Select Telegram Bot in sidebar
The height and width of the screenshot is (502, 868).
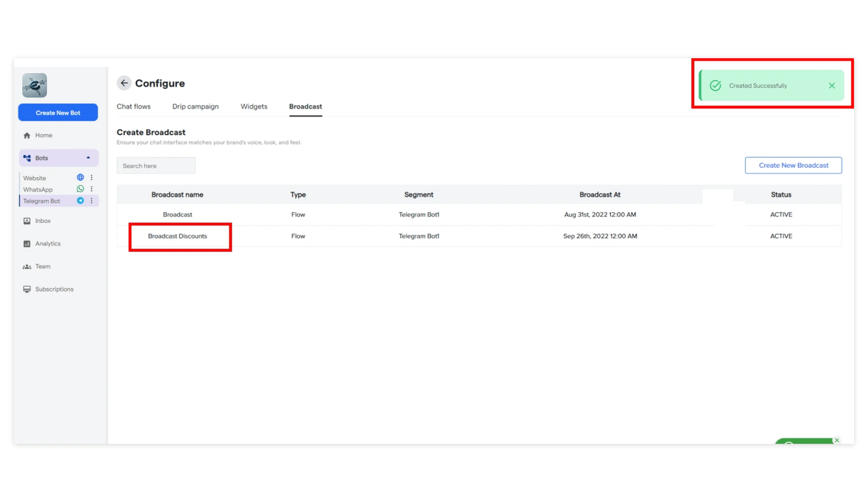[42, 201]
